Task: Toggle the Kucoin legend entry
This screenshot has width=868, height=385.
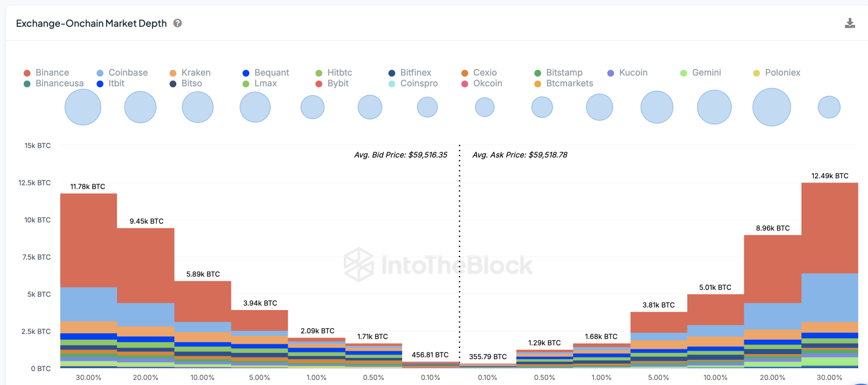Action: (628, 73)
